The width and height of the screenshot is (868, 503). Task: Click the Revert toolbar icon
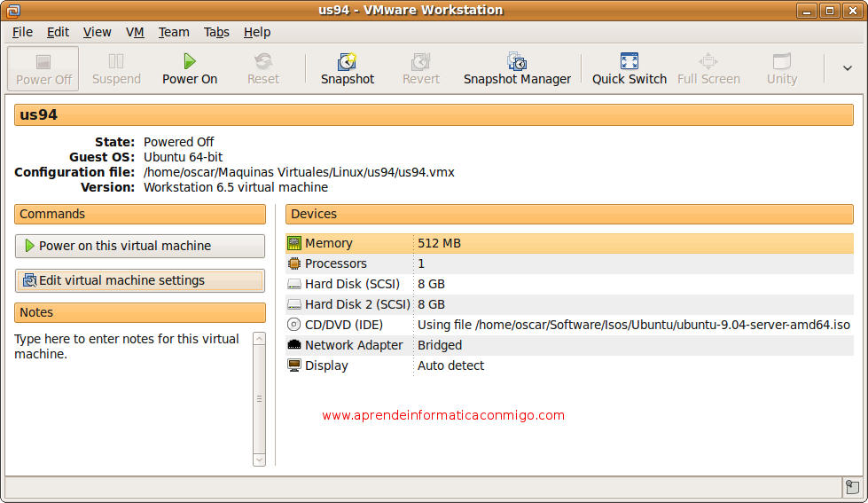pos(421,61)
